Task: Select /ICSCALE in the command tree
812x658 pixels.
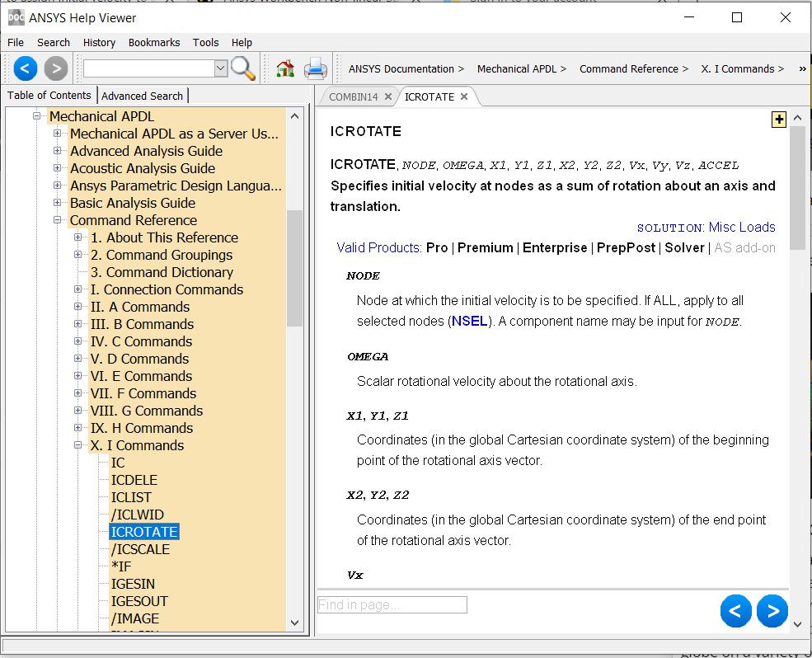Action: click(x=140, y=549)
